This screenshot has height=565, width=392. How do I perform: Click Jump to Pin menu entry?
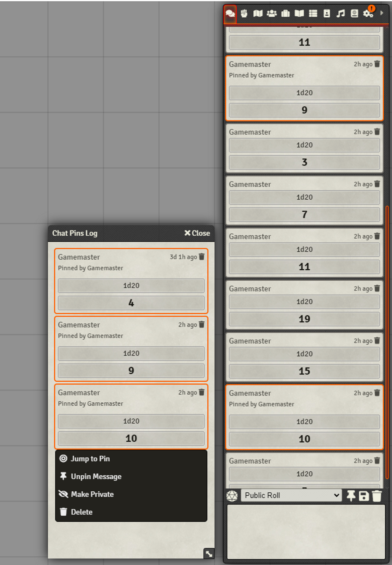(x=90, y=459)
